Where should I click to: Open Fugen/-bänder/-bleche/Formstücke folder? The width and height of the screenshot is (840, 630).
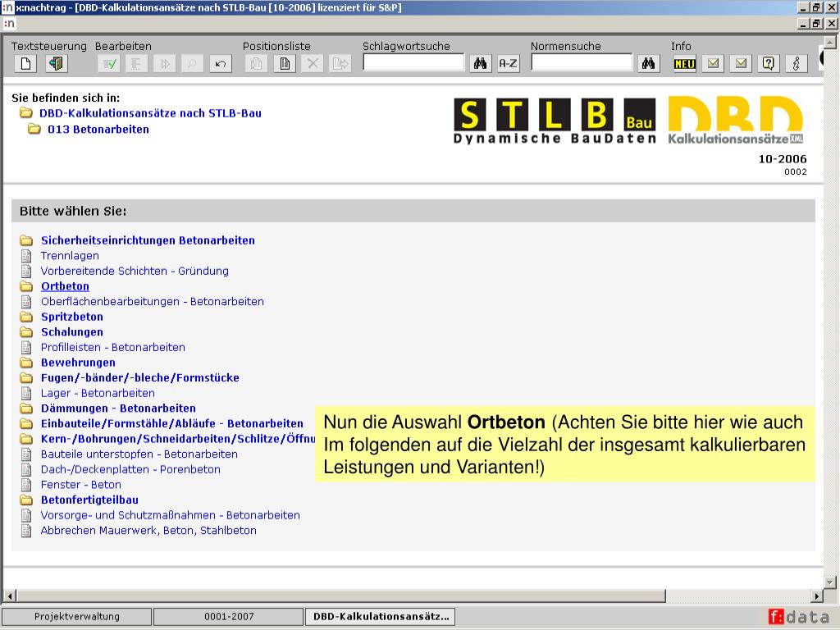click(x=139, y=378)
